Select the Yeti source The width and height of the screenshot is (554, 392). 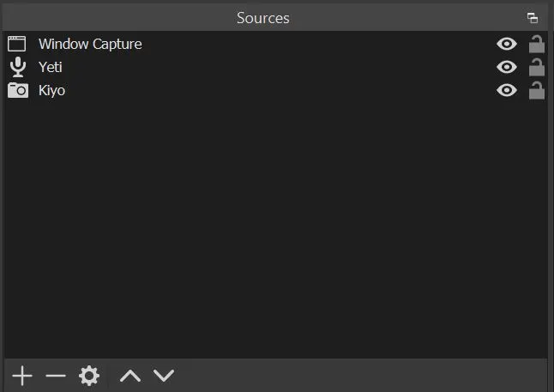tap(51, 67)
